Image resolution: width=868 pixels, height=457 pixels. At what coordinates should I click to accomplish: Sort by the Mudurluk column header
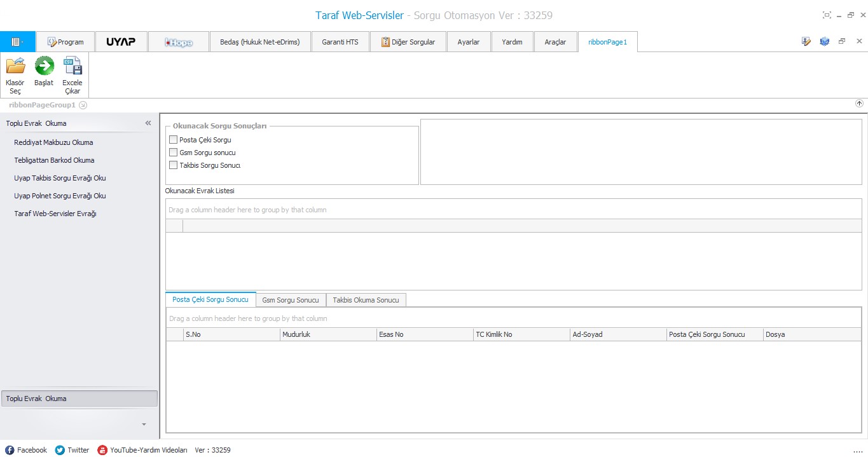coord(328,334)
